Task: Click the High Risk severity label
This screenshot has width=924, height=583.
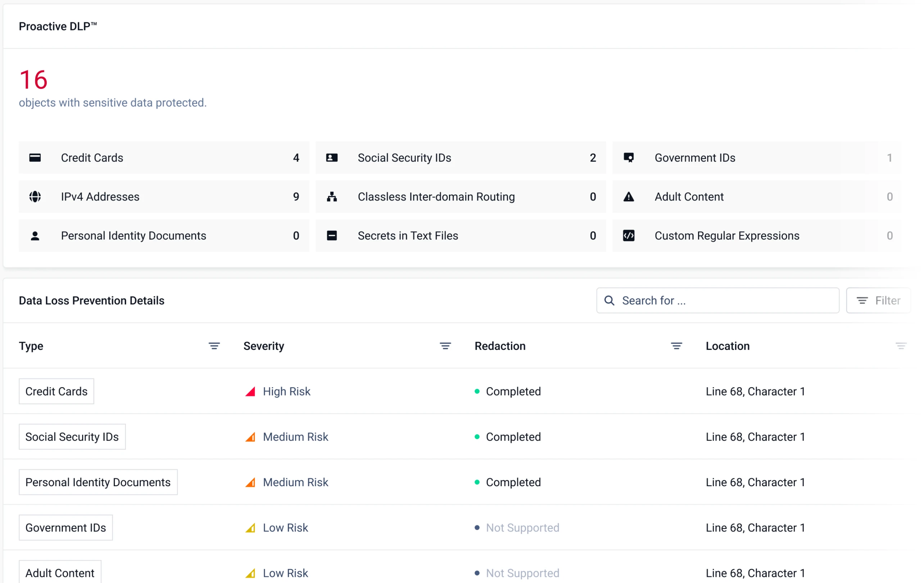Action: pos(286,392)
